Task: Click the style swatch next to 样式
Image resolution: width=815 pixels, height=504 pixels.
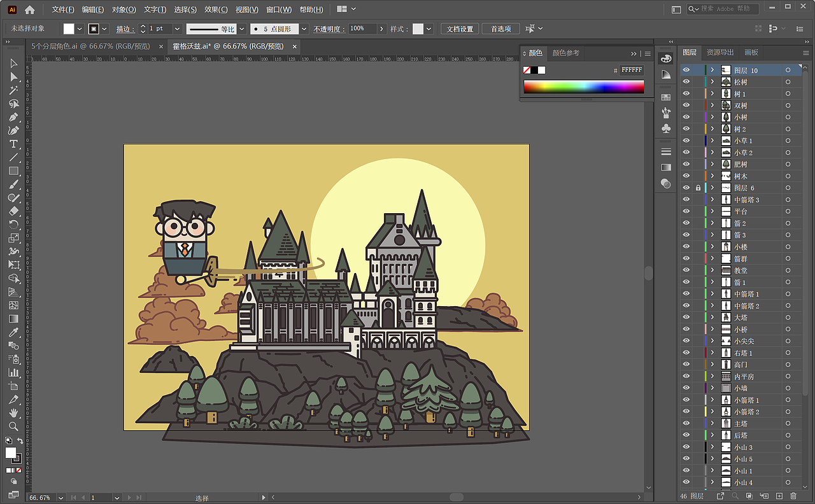Action: [x=418, y=29]
